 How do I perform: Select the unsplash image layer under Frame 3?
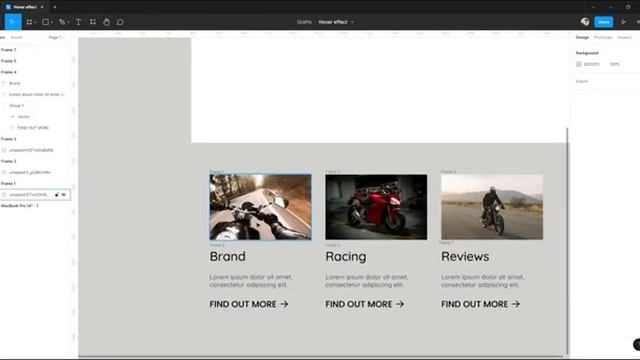tap(31, 150)
